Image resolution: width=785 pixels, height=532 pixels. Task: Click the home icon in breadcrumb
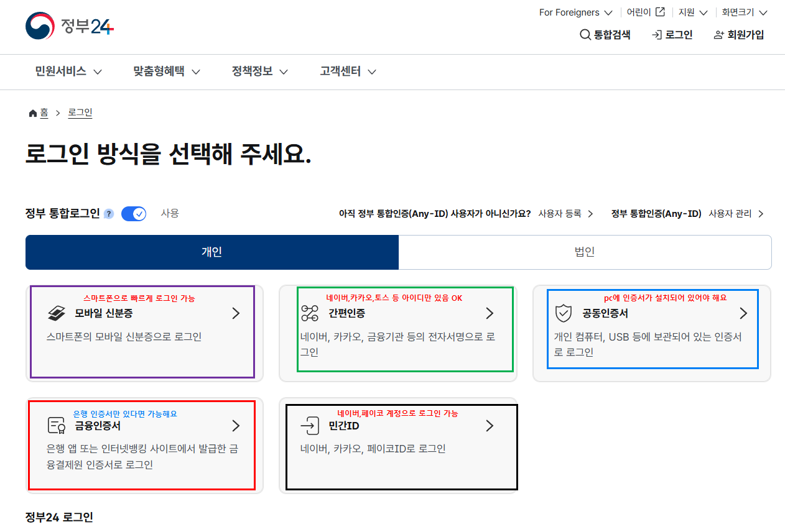pos(33,113)
